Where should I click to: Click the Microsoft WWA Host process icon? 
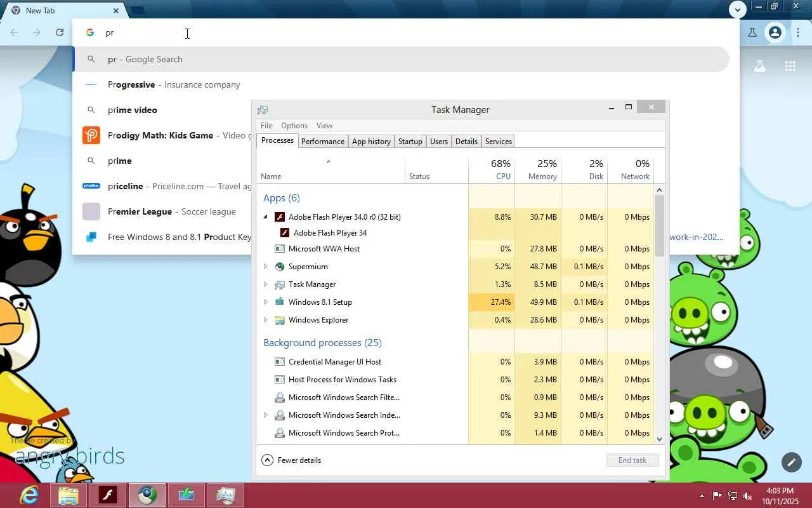pyautogui.click(x=279, y=249)
